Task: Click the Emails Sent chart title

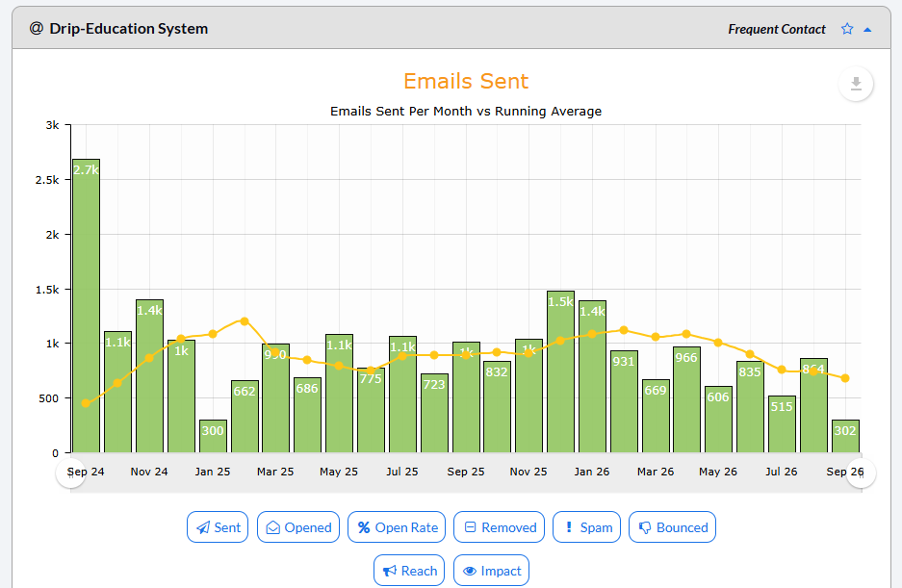Action: [466, 81]
